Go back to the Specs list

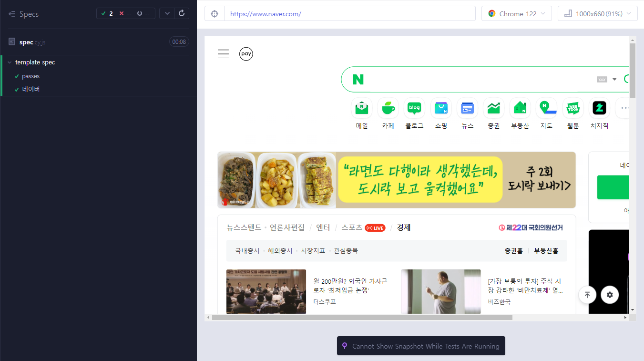(23, 14)
